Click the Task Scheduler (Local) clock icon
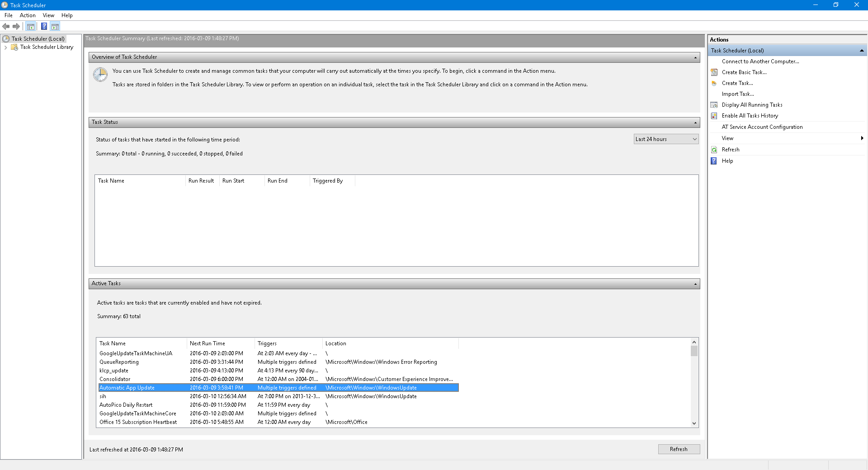The width and height of the screenshot is (868, 470). click(x=6, y=39)
